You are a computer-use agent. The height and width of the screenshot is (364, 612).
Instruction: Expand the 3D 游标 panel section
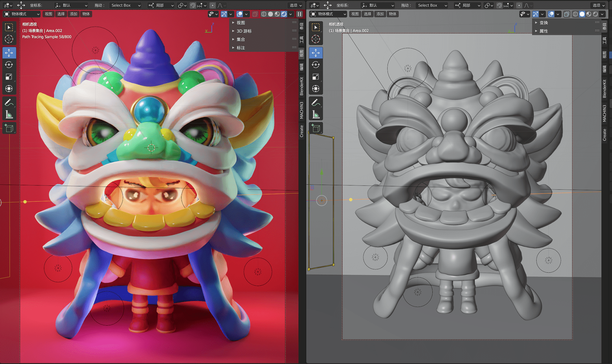pyautogui.click(x=244, y=31)
